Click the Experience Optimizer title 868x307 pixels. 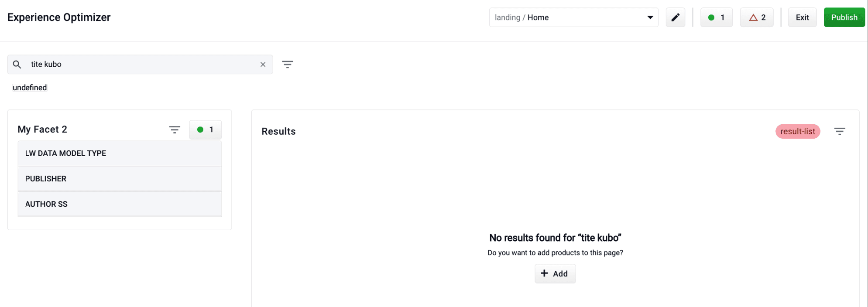point(58,17)
